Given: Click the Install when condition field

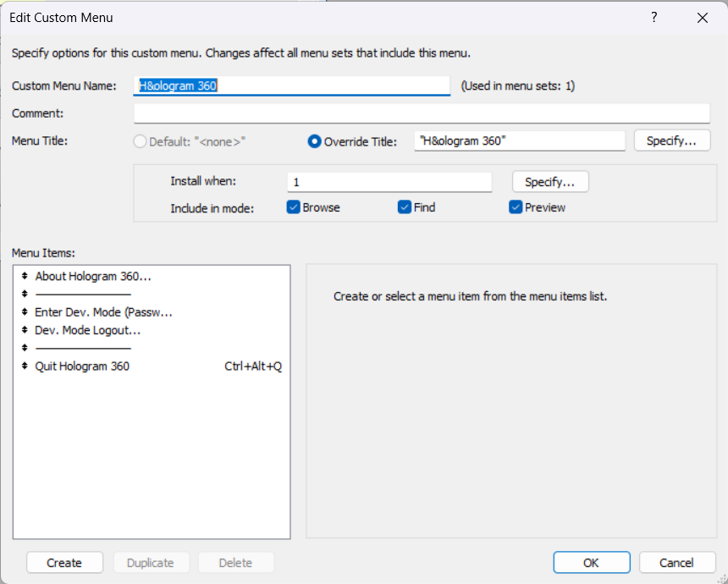Looking at the screenshot, I should (389, 181).
